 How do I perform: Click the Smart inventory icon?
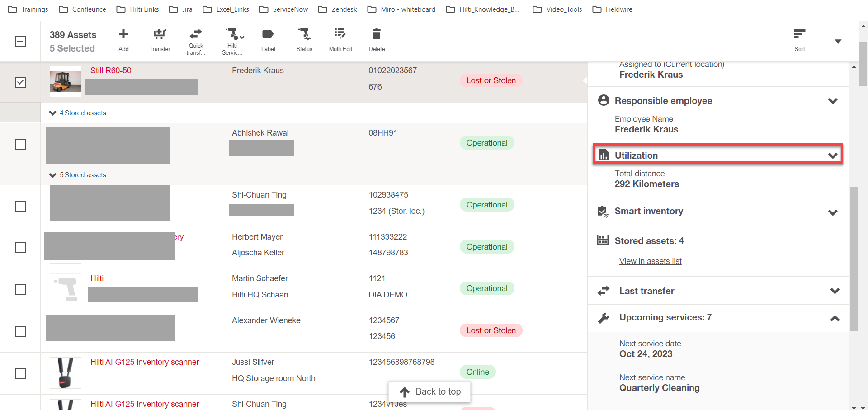coord(603,212)
